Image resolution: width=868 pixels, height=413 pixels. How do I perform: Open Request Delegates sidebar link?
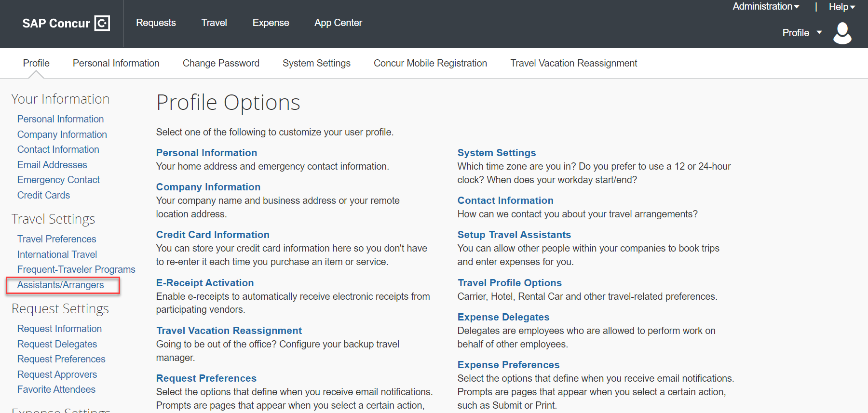[57, 344]
